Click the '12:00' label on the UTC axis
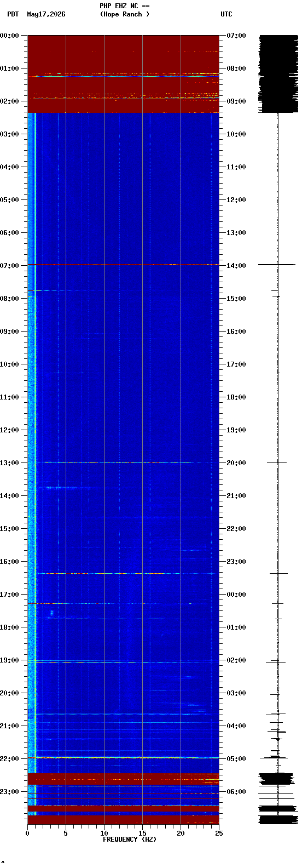The height and width of the screenshot is (868, 302). point(236,200)
